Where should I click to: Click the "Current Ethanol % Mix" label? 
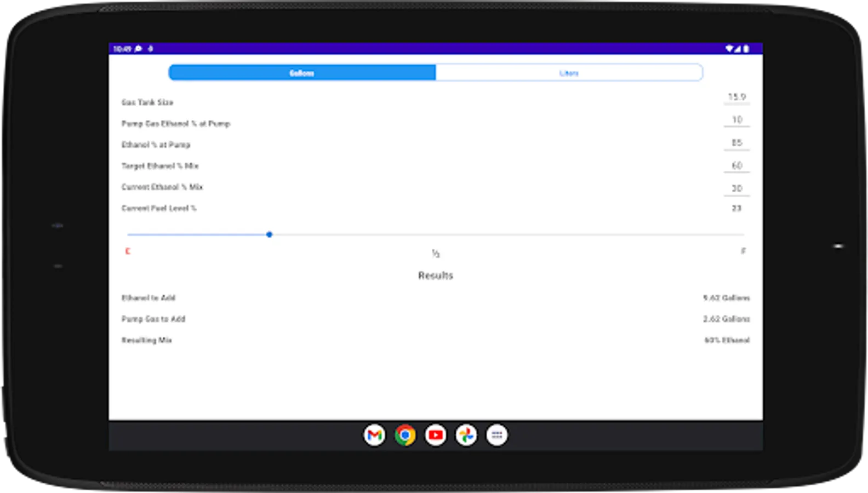pos(162,187)
